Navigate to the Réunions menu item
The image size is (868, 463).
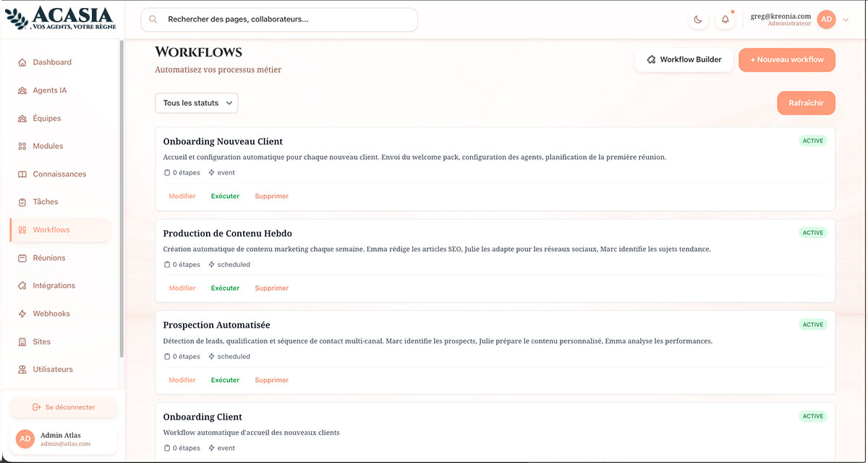pos(49,258)
